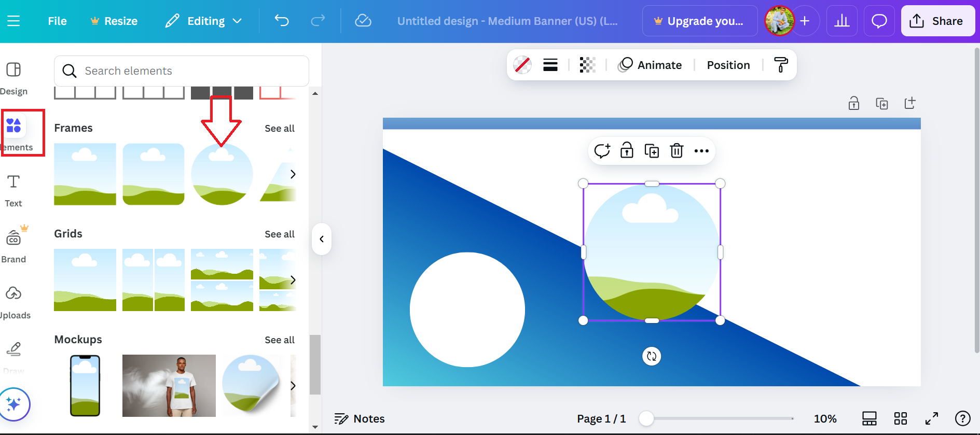Click the transparency checkerboard icon
This screenshot has height=435, width=980.
click(x=587, y=65)
